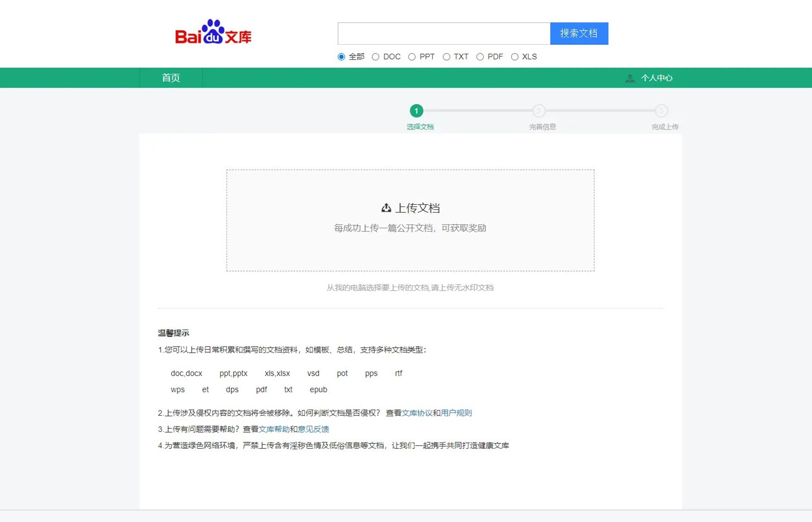Click step 1 circle 选择文档
This screenshot has width=812, height=522.
pyautogui.click(x=416, y=111)
